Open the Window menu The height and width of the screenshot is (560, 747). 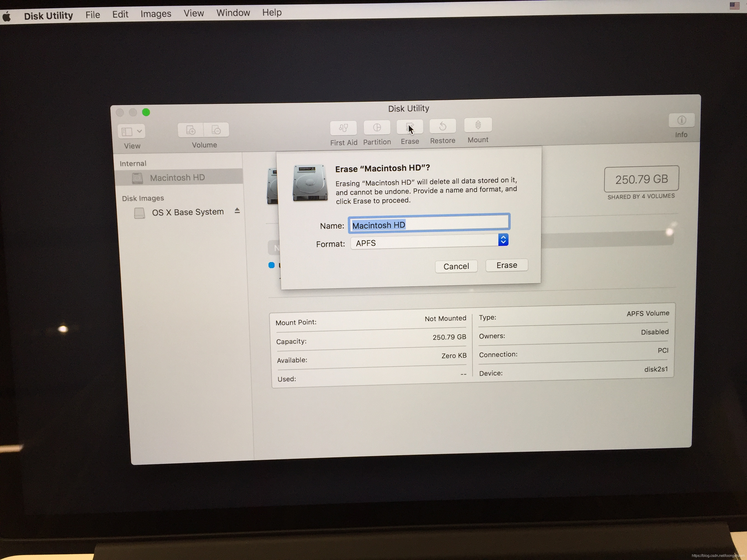233,13
